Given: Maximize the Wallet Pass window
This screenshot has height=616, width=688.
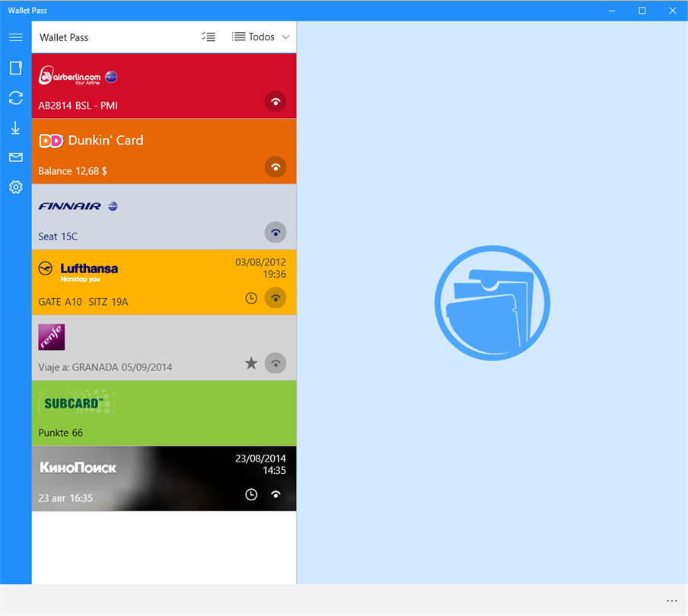Looking at the screenshot, I should (642, 11).
